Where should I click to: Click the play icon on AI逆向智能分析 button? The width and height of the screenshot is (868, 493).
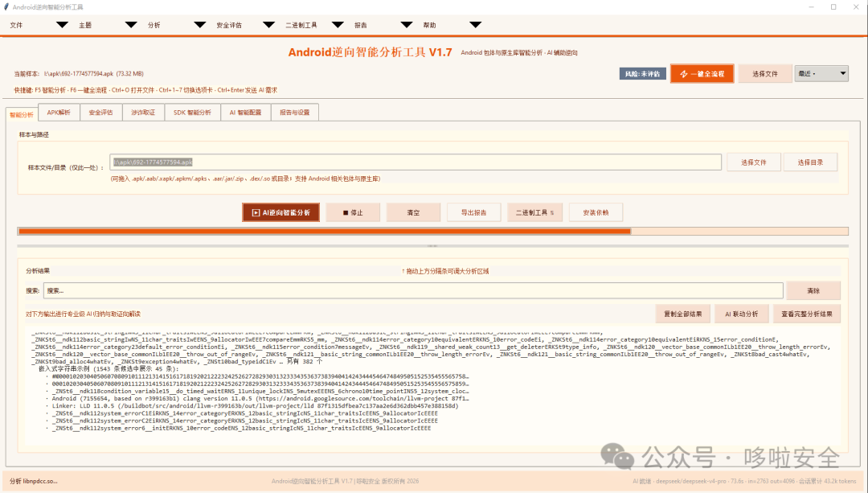click(x=256, y=212)
